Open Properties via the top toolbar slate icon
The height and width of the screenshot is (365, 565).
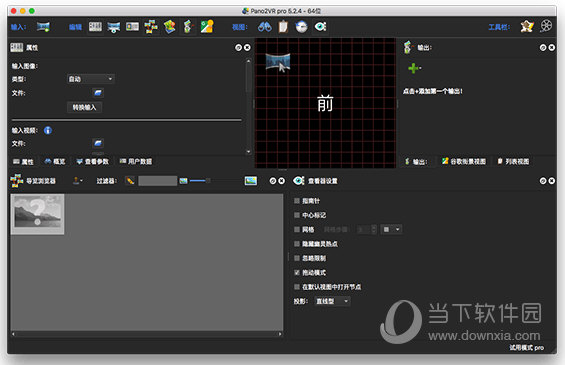tap(95, 27)
